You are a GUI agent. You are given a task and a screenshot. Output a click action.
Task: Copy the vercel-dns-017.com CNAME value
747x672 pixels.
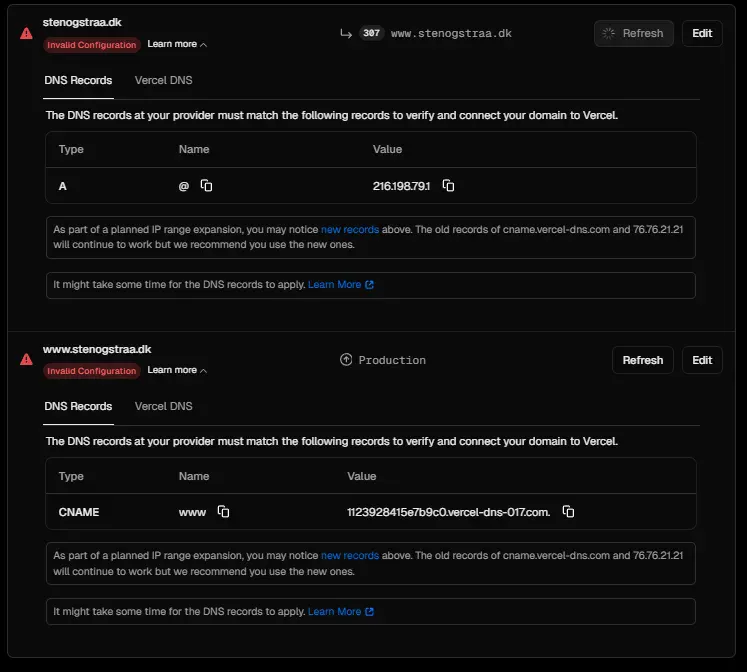tap(568, 511)
